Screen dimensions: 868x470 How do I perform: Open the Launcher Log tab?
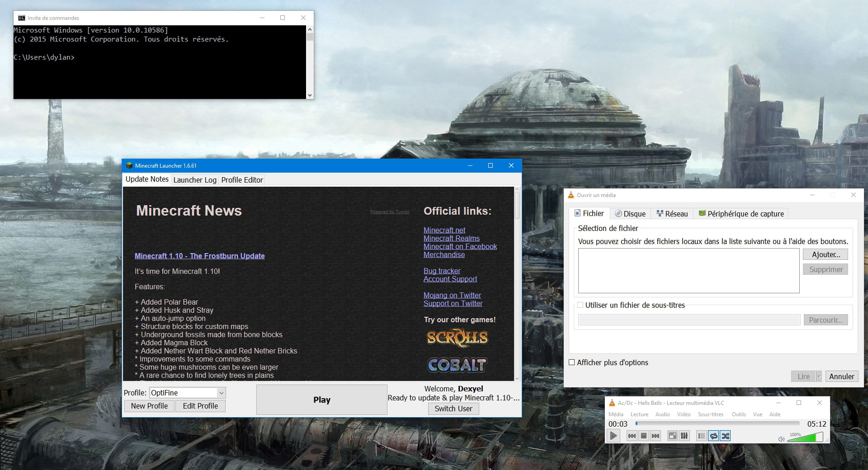click(x=195, y=180)
